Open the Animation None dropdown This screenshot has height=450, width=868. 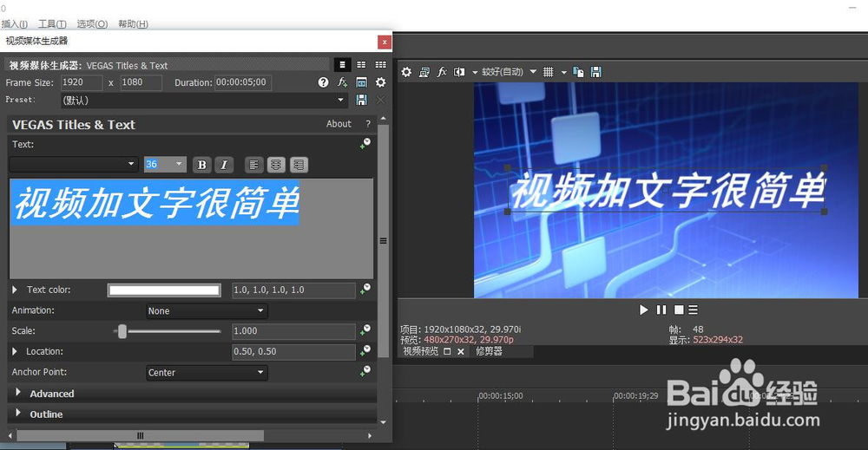pyautogui.click(x=207, y=310)
